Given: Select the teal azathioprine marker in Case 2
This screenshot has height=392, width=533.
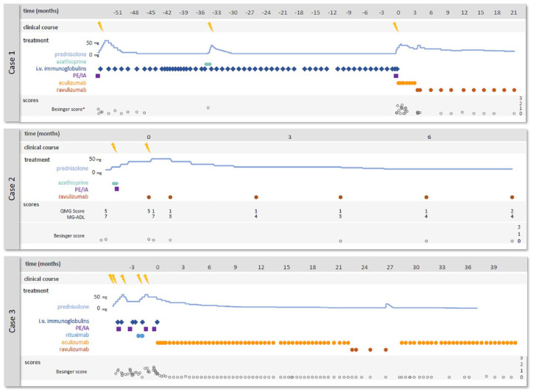Looking at the screenshot, I should pos(115,183).
